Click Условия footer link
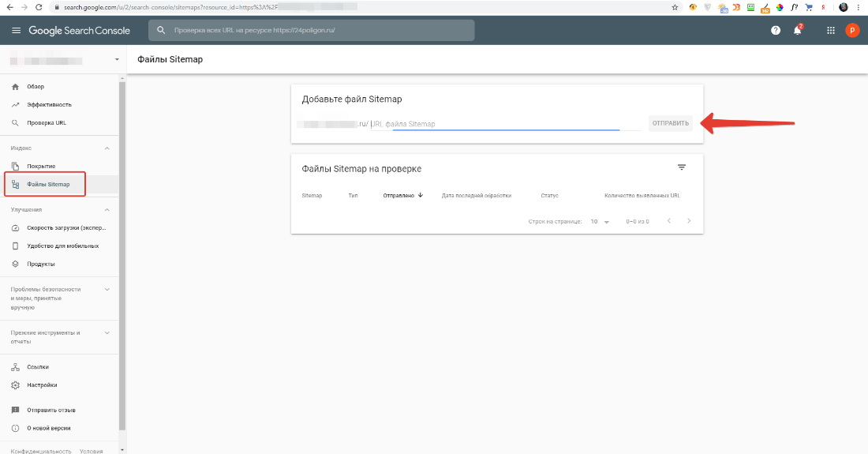 coord(92,451)
